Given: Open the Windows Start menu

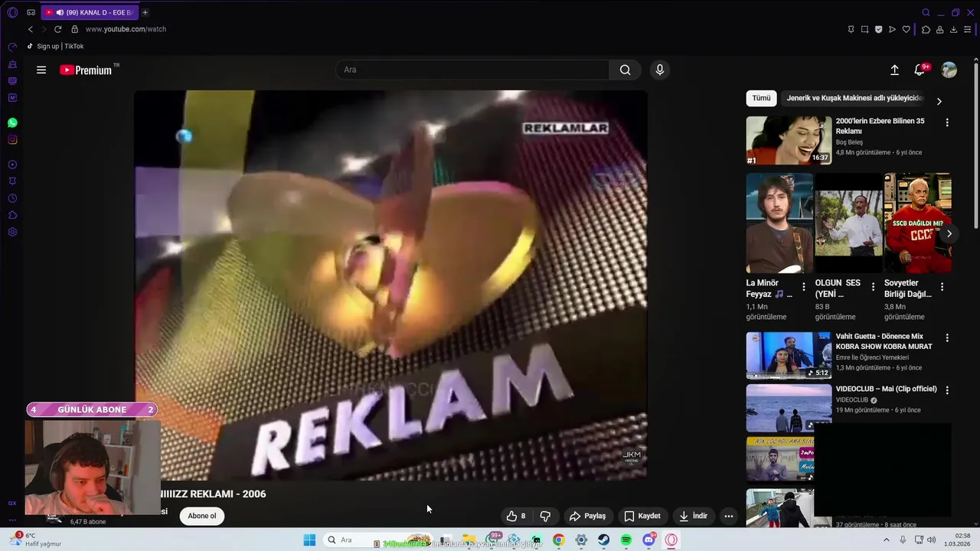Looking at the screenshot, I should coord(309,540).
